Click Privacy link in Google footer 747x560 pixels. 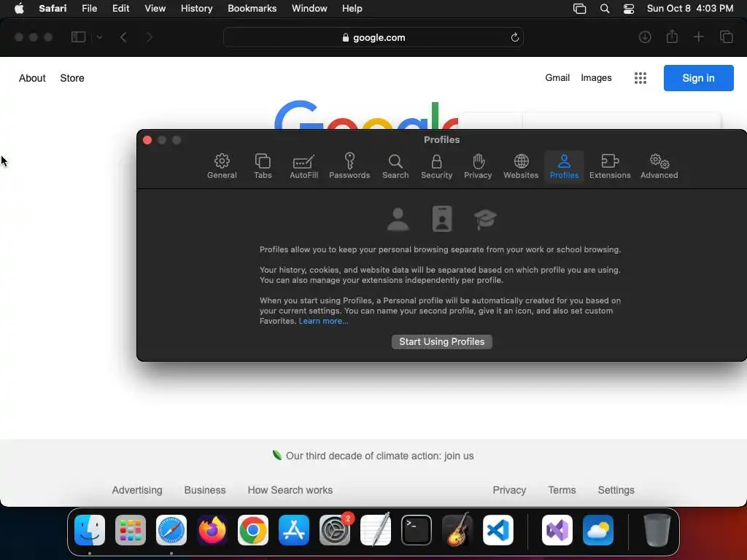pyautogui.click(x=509, y=490)
